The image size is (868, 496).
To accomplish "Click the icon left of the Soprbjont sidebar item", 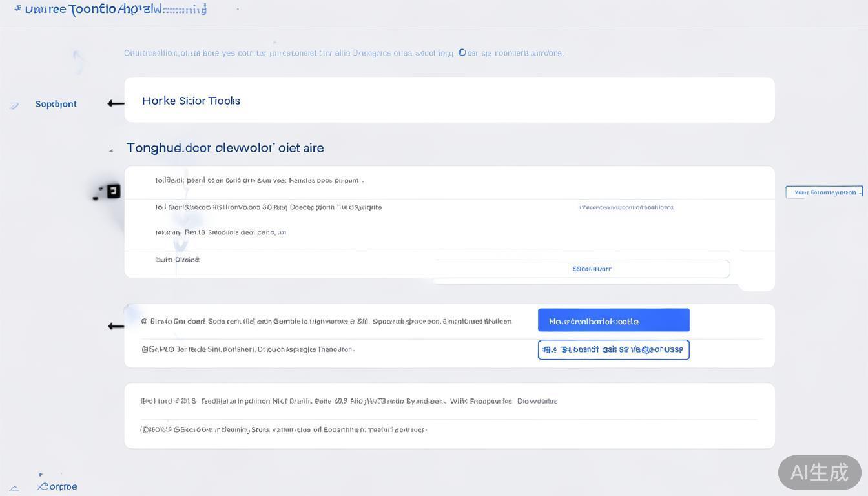I will 14,105.
